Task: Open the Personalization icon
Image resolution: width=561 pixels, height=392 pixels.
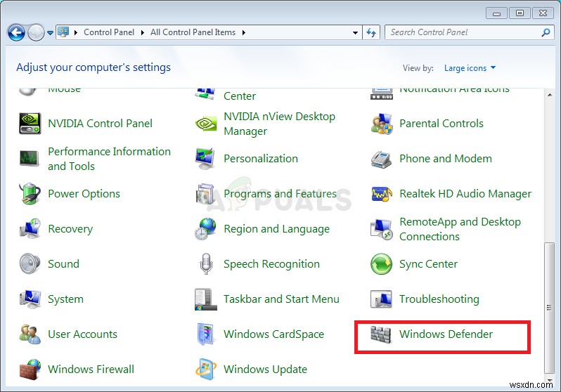Action: pos(205,159)
